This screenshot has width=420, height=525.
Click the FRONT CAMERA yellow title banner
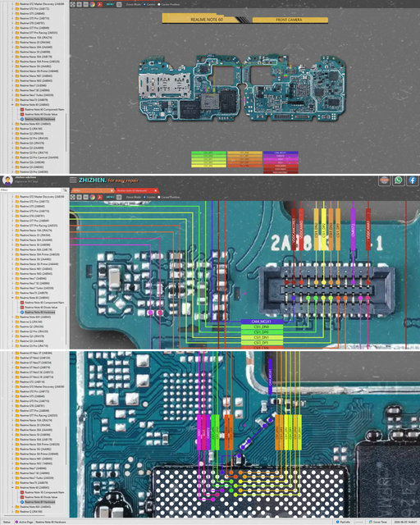tap(289, 20)
